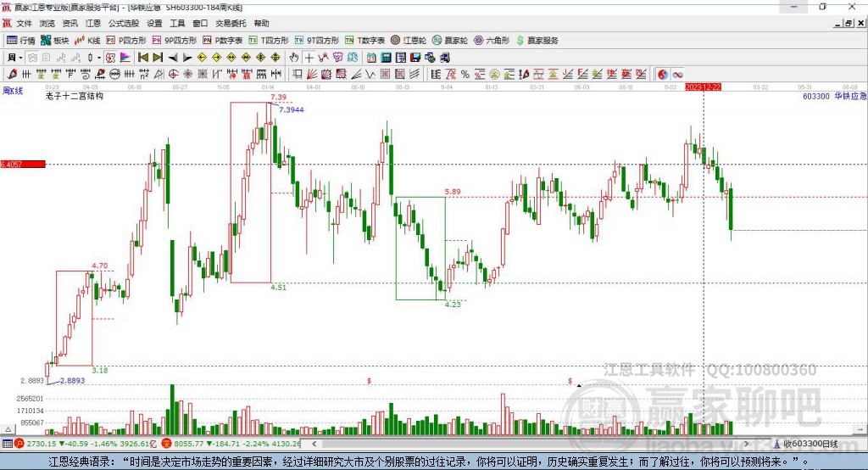868x470 pixels.
Task: Open the 六角形 hexagon tool
Action: coord(491,41)
